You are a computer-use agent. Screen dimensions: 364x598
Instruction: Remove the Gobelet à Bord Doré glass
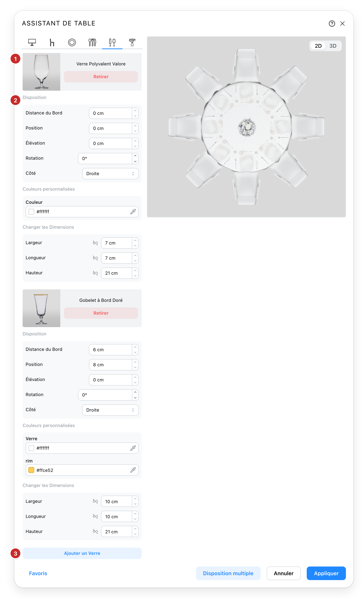coord(101,313)
